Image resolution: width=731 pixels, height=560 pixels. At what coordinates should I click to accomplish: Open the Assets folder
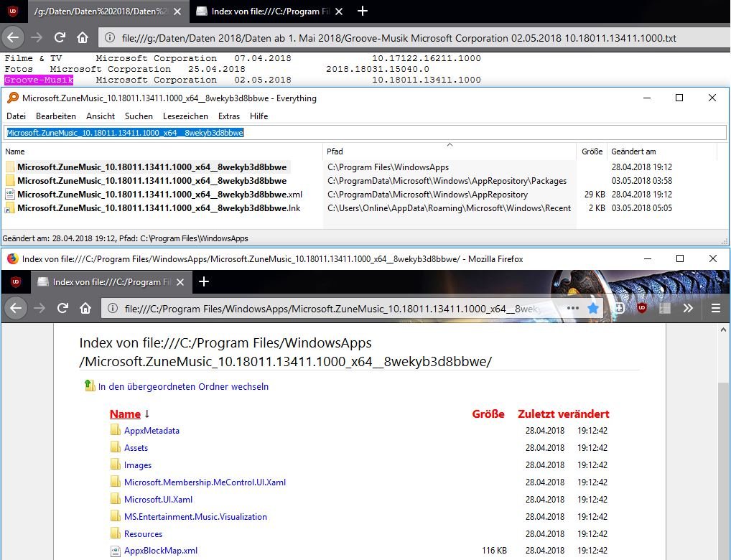pyautogui.click(x=136, y=447)
